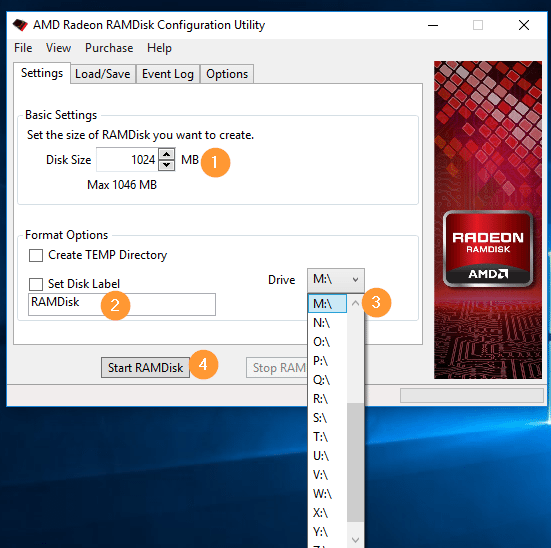Switch to the Event Log tab

pos(168,74)
